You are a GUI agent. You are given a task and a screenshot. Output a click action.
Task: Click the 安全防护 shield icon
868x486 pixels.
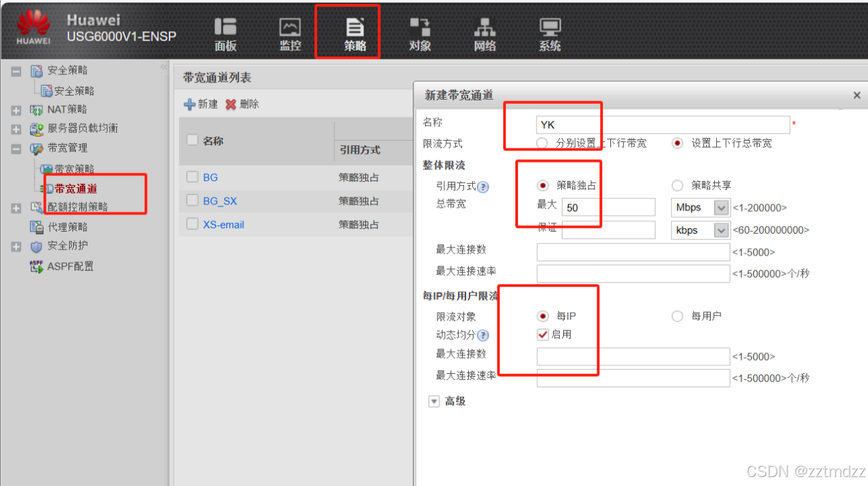click(x=36, y=246)
